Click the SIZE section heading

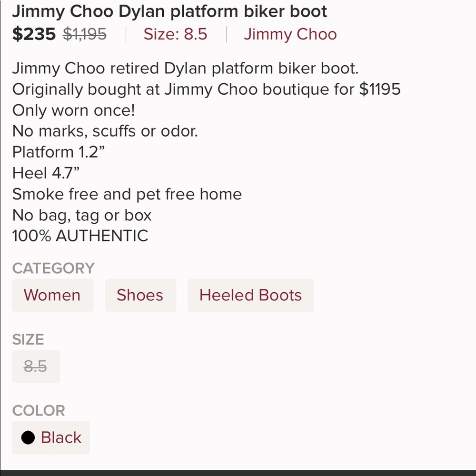(x=28, y=339)
